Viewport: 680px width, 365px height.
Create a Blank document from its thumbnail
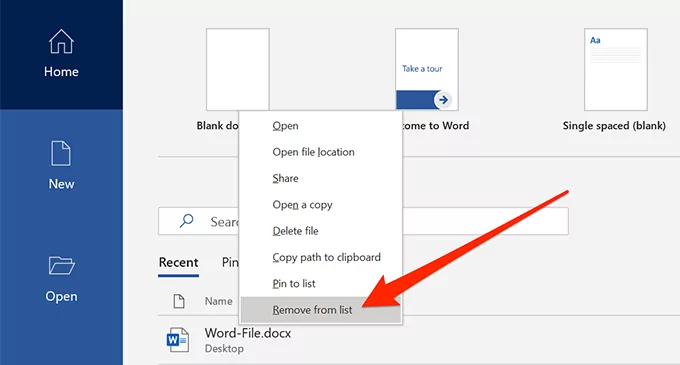point(238,69)
